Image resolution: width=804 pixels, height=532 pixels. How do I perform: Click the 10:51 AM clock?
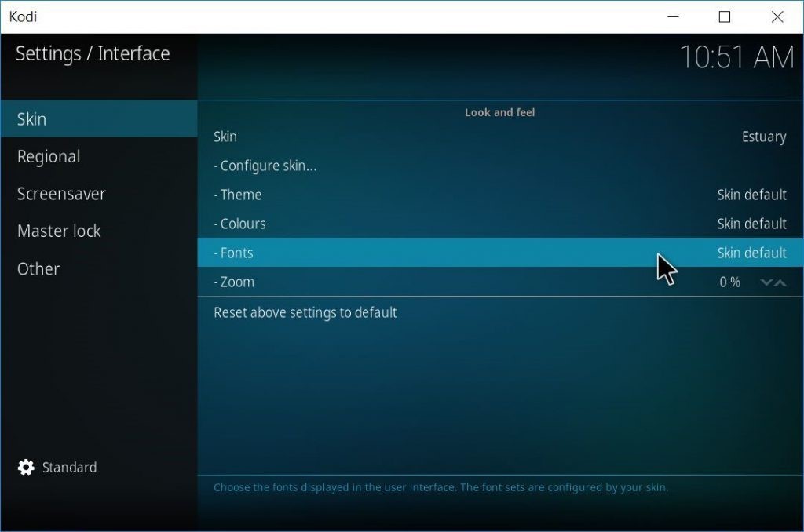736,57
